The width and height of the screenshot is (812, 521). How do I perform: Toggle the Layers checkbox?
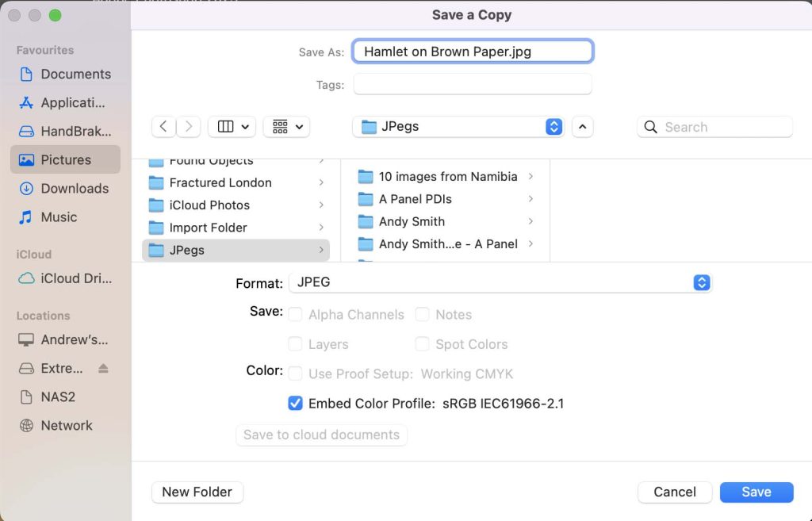click(295, 344)
